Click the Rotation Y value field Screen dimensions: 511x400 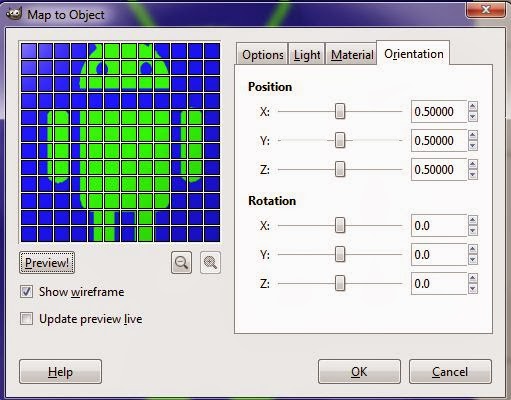pos(439,255)
